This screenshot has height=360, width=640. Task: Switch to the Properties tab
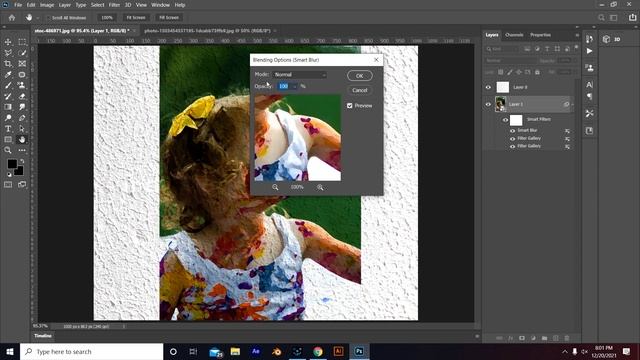click(540, 35)
